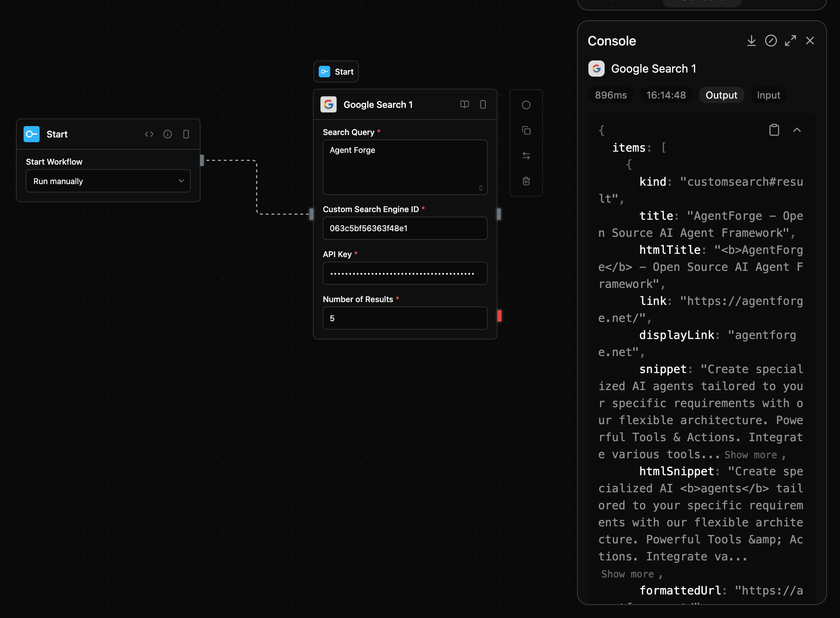Open the Run manually dropdown

click(108, 181)
